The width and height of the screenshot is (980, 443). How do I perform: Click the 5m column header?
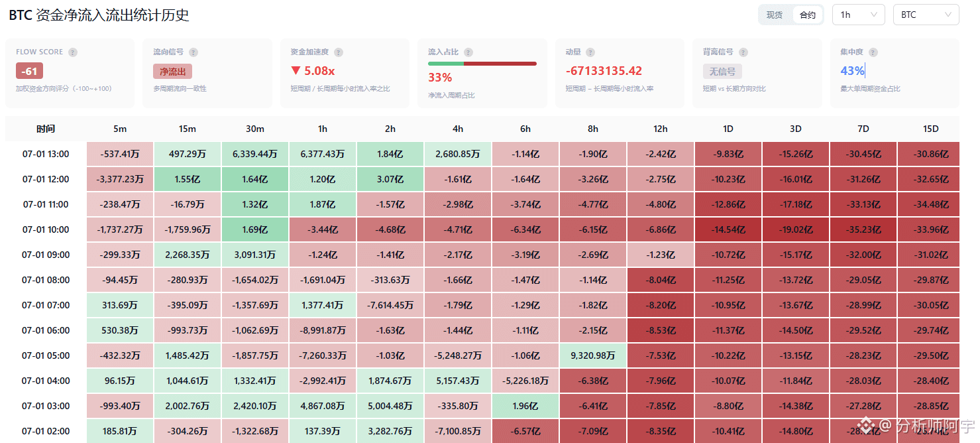(x=120, y=129)
